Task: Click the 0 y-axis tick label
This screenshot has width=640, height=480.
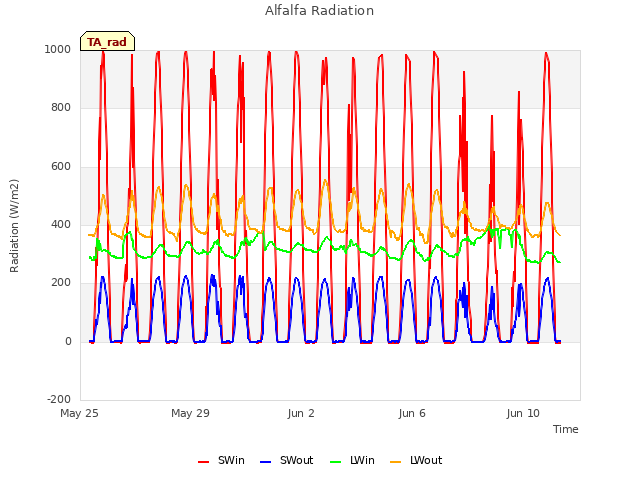Action: (68, 341)
